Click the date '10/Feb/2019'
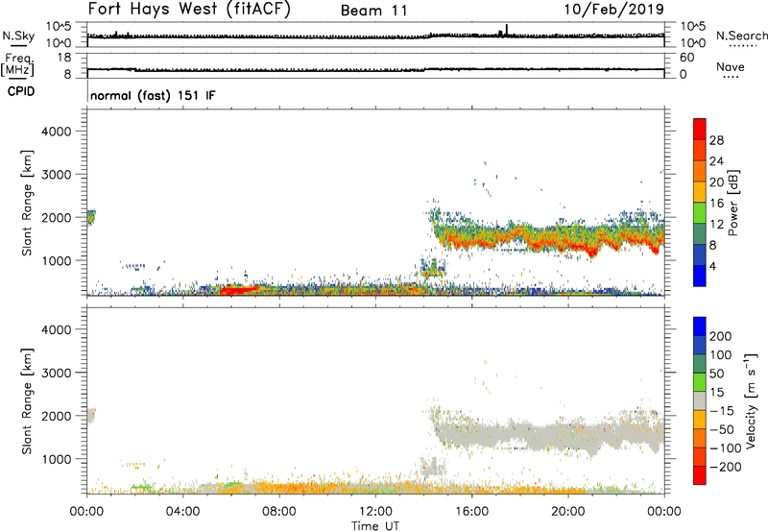The height and width of the screenshot is (532, 768). pyautogui.click(x=613, y=10)
